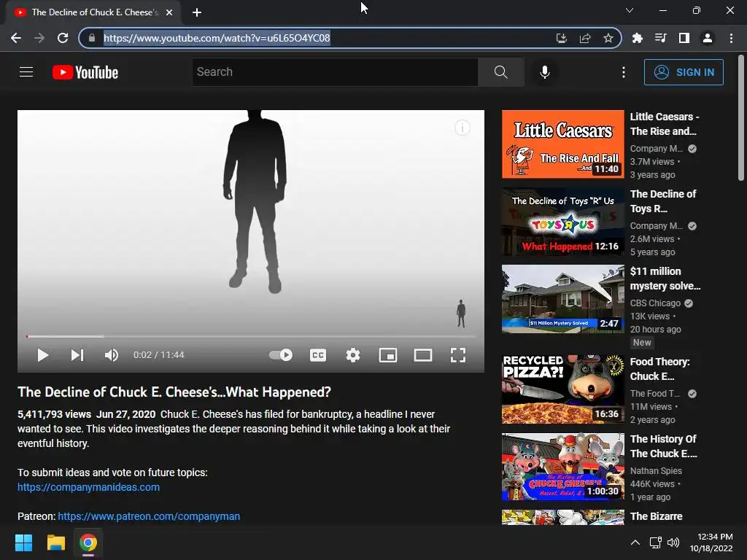This screenshot has height=560, width=747.
Task: Skip to next video
Action: (77, 355)
